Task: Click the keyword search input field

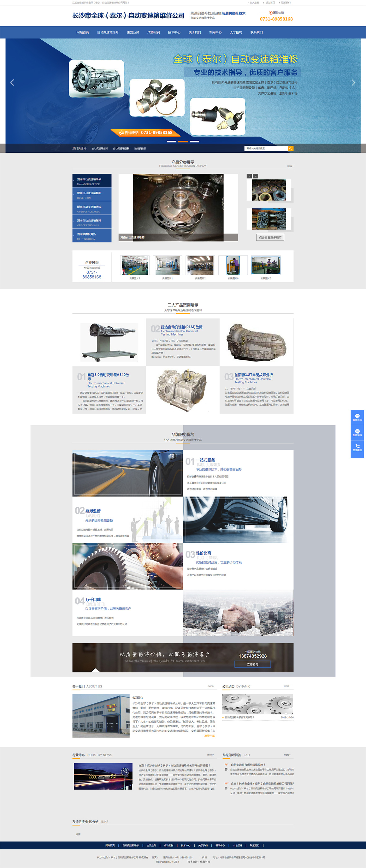Action: [266, 148]
